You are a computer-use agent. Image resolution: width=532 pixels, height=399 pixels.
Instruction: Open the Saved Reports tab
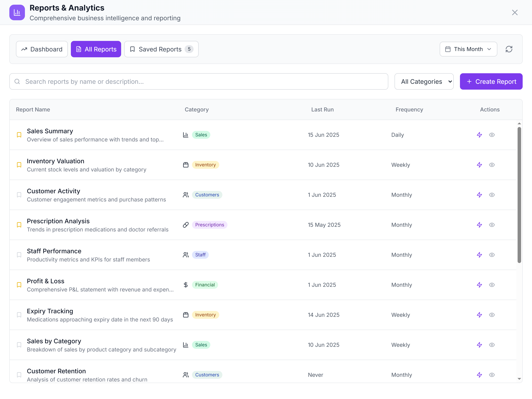[x=161, y=49]
